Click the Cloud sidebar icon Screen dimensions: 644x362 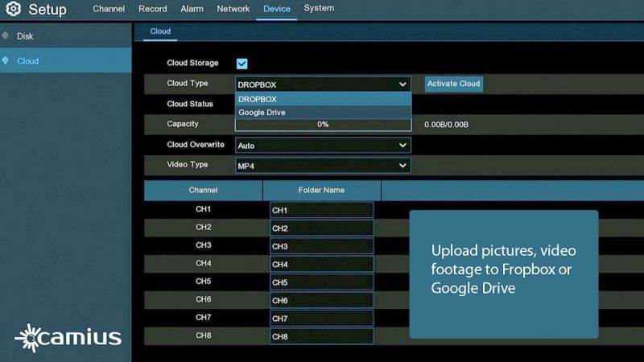pyautogui.click(x=6, y=60)
